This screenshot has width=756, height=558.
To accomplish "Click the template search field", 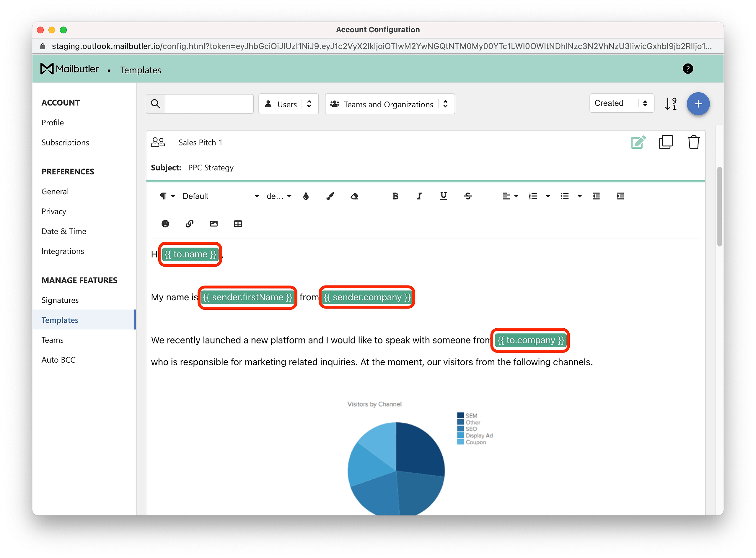I will pos(209,104).
